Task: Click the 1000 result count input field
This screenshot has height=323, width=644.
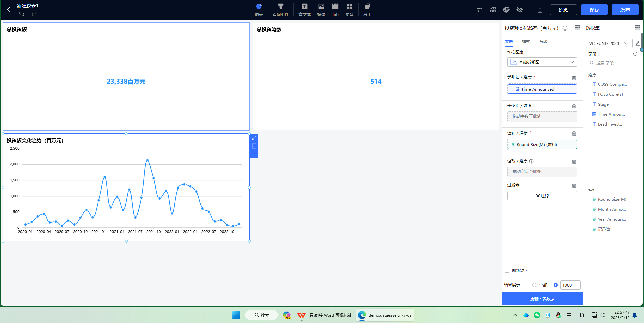Action: (x=570, y=285)
